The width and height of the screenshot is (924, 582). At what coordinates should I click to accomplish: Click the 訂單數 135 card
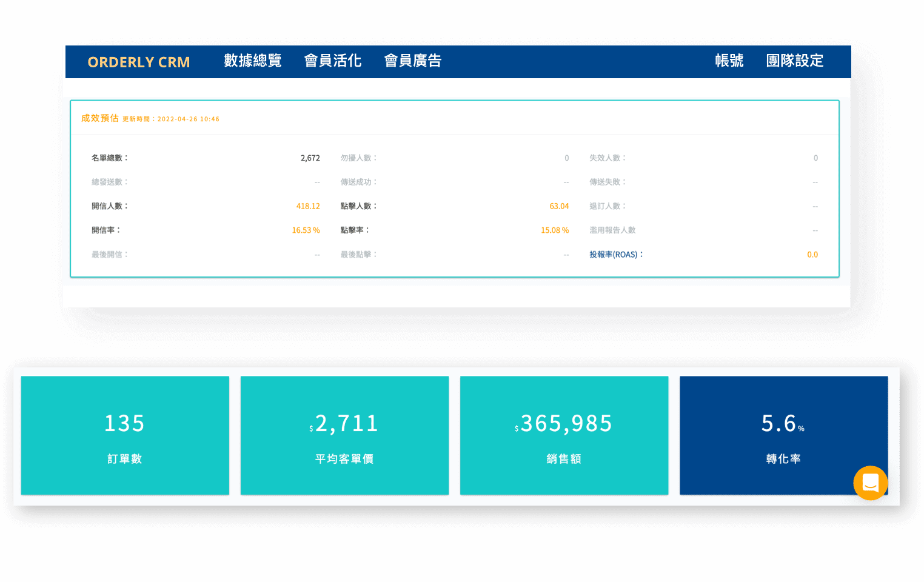click(x=125, y=435)
